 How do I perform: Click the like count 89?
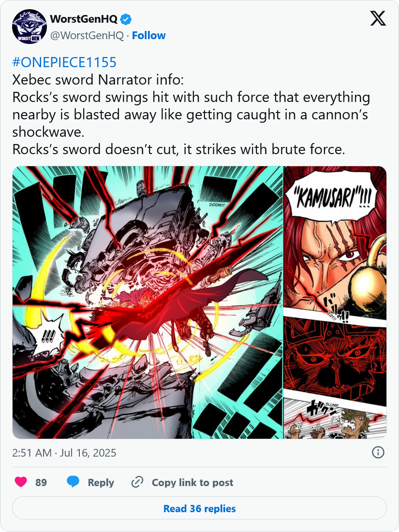[41, 482]
